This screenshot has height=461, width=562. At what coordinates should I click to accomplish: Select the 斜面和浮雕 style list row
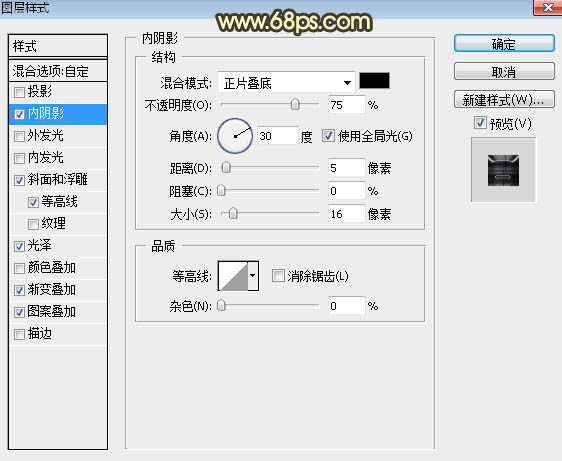58,180
